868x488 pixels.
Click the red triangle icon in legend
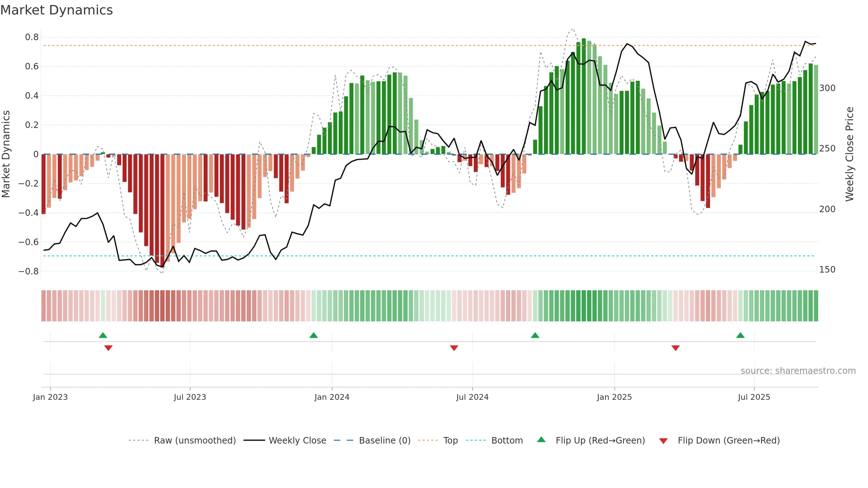click(663, 441)
